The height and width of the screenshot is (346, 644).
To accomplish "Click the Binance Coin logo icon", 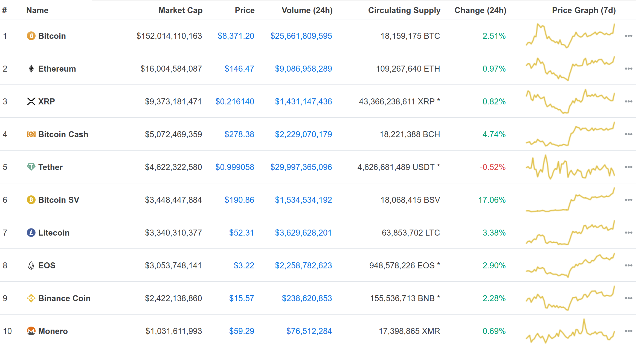I will click(31, 298).
